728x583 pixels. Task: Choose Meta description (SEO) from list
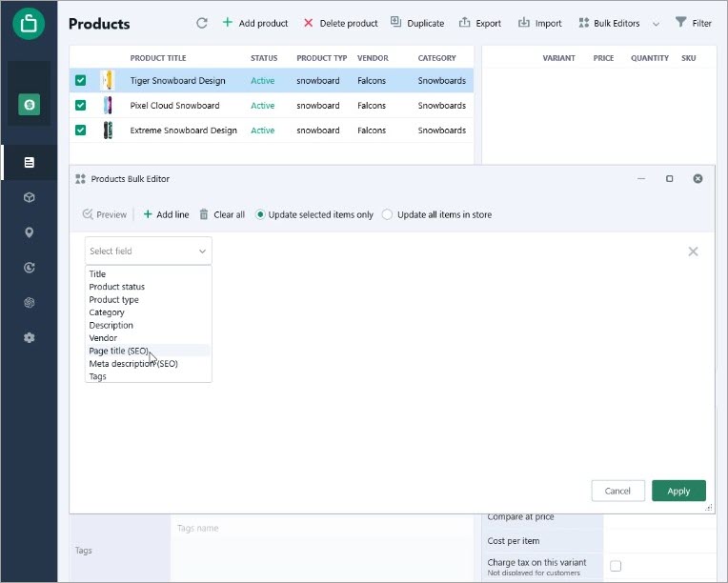coord(148,364)
